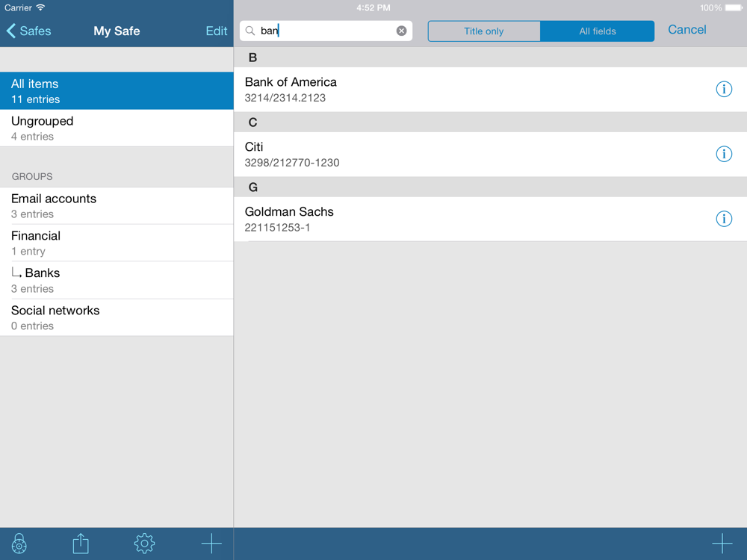The image size is (747, 560).
Task: Tap the Wi-Fi status icon
Action: (41, 7)
